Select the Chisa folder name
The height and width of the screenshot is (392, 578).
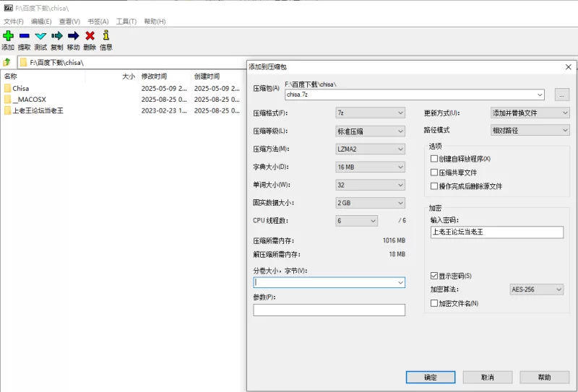point(21,88)
